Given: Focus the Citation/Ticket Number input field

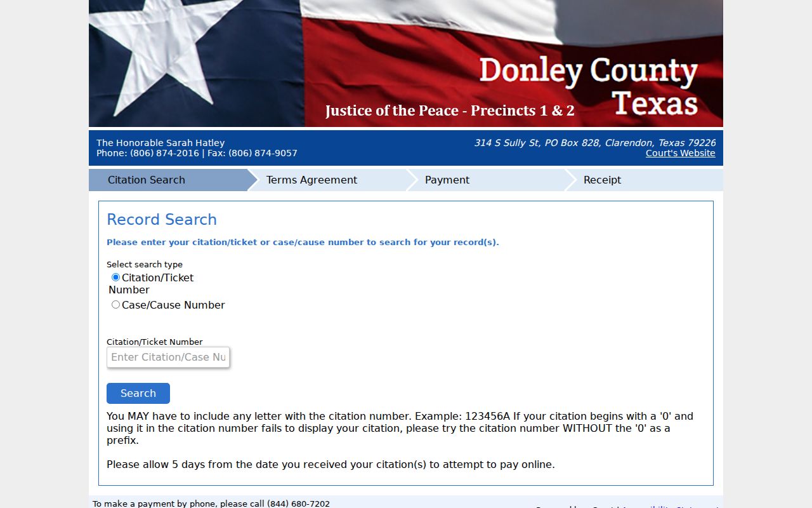Looking at the screenshot, I should (168, 357).
